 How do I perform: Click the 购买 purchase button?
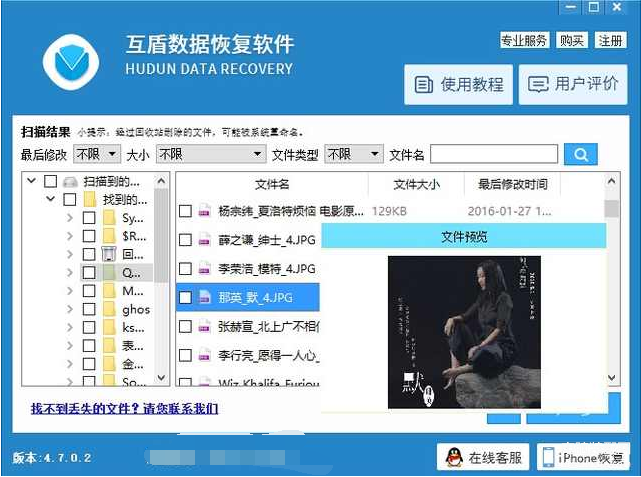572,40
